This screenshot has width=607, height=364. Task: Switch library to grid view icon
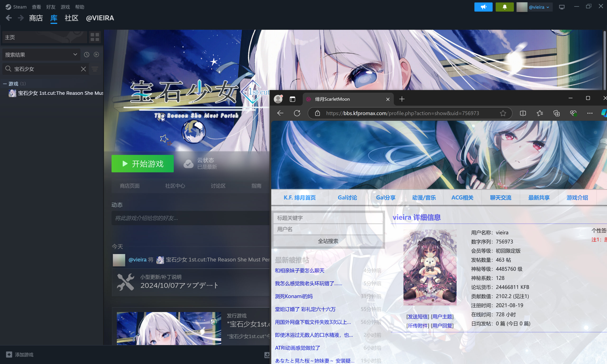click(x=95, y=37)
